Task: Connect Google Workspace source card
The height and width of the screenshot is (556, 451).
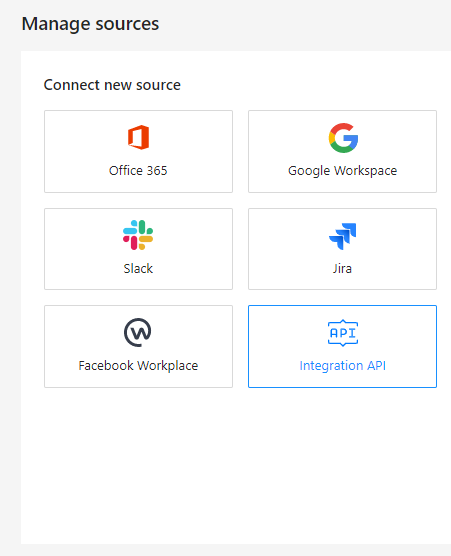Action: pyautogui.click(x=343, y=151)
